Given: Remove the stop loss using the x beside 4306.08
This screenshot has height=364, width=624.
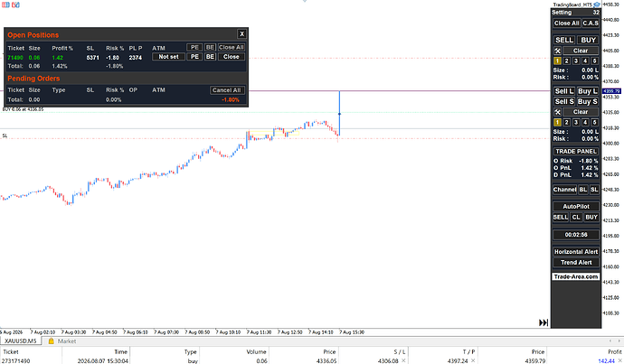Looking at the screenshot, I should point(403,360).
